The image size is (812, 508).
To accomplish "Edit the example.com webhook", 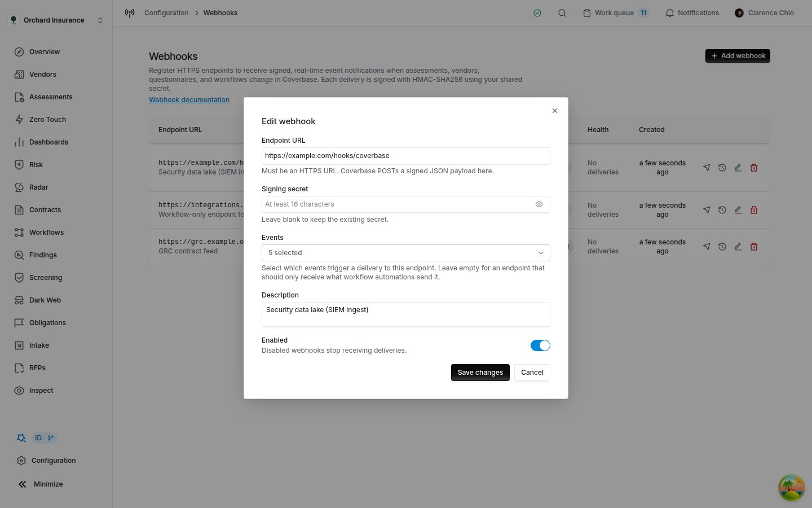I will (x=738, y=168).
